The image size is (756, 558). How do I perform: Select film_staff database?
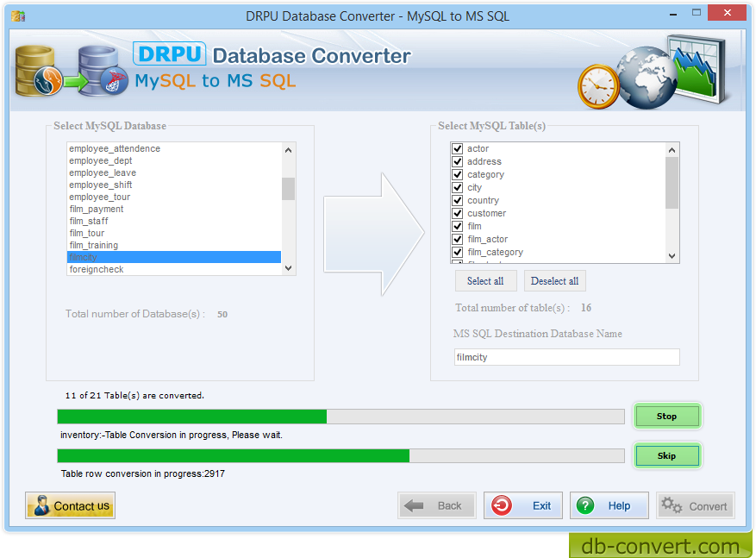coord(173,221)
